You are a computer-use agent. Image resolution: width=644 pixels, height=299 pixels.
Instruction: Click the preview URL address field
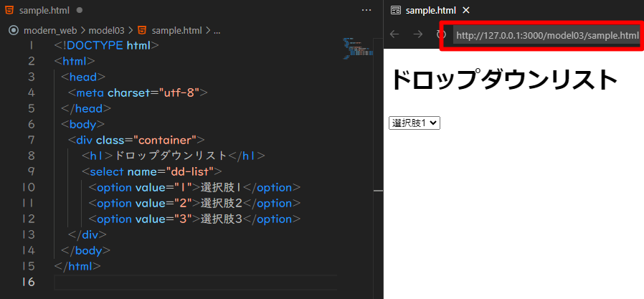coord(547,36)
